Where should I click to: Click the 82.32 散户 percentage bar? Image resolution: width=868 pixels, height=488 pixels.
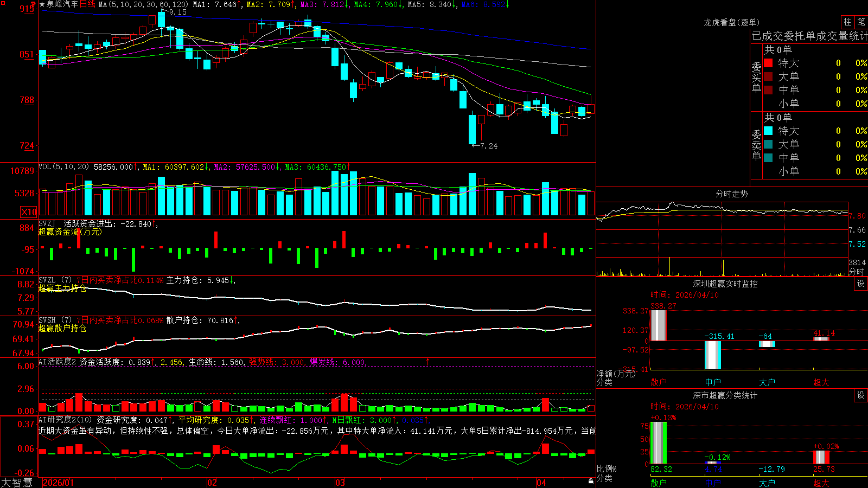point(659,443)
